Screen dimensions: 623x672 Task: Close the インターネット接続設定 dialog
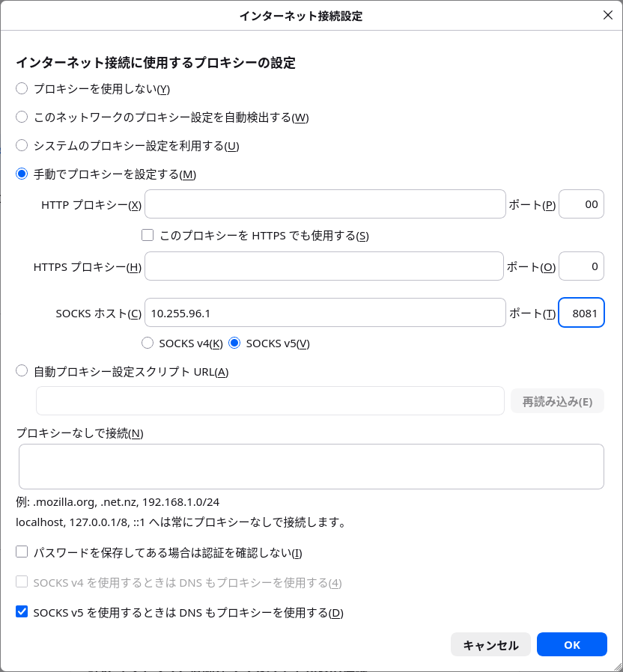tap(607, 16)
